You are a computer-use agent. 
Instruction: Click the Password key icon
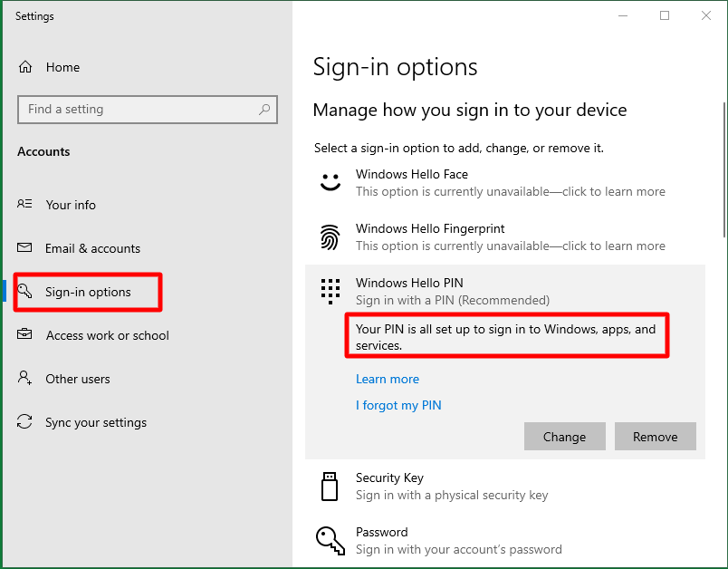[x=330, y=541]
